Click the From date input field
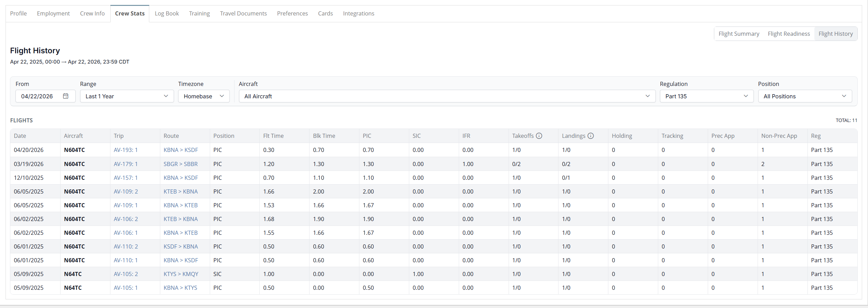 tap(37, 96)
